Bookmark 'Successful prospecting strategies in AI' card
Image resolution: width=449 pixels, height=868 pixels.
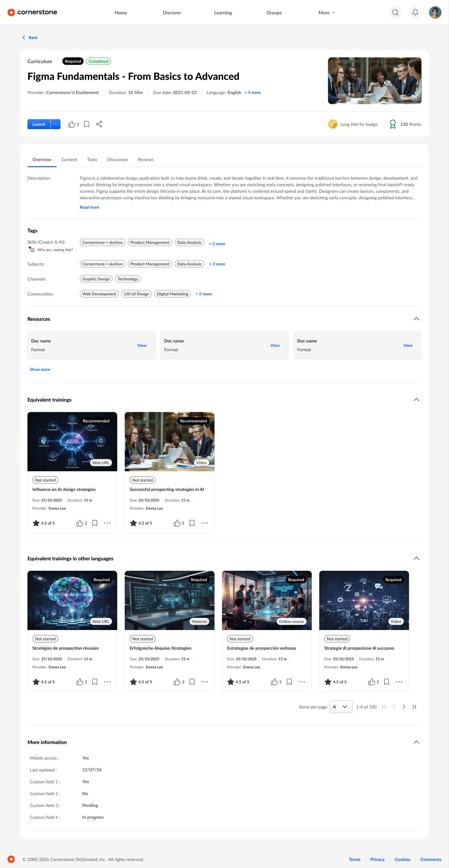(x=192, y=523)
